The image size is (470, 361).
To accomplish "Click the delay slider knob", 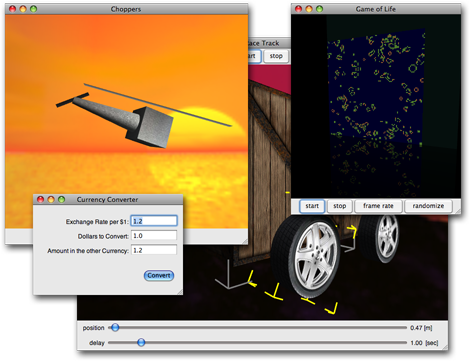I will pyautogui.click(x=141, y=342).
